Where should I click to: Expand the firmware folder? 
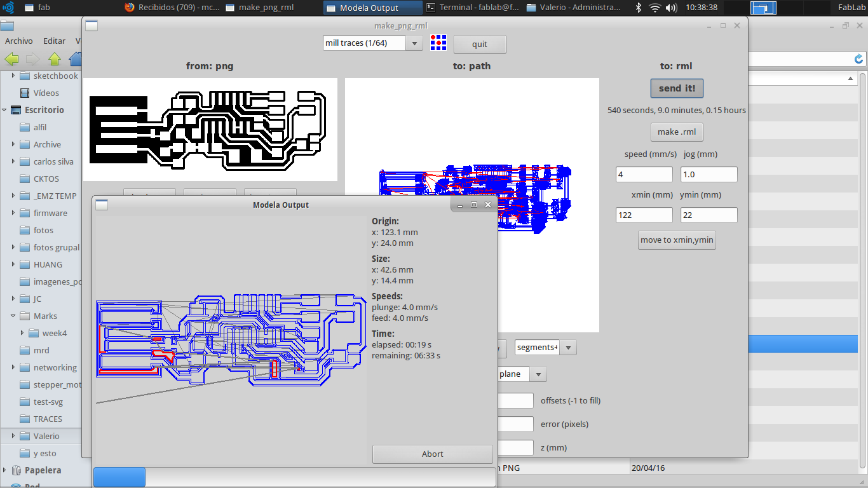(x=13, y=213)
